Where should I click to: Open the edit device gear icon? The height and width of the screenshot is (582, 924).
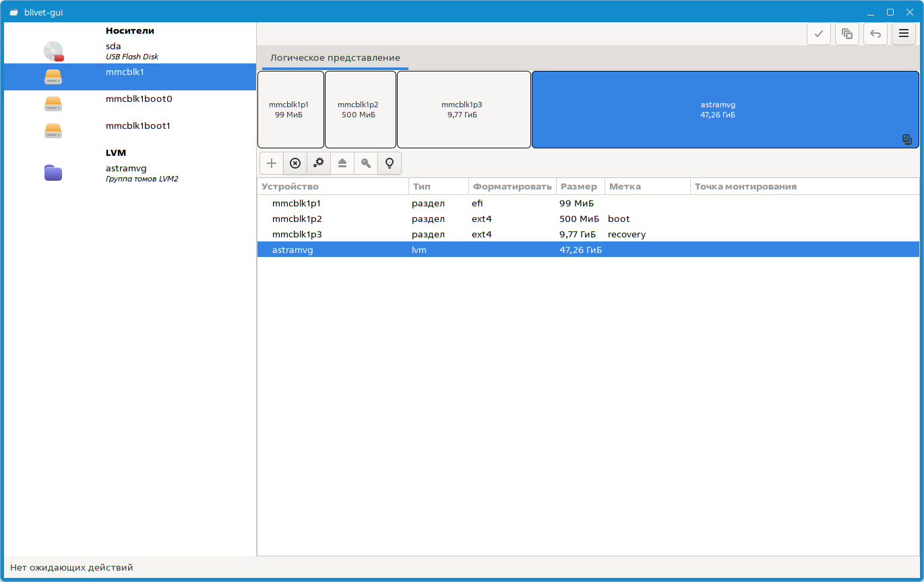(319, 163)
